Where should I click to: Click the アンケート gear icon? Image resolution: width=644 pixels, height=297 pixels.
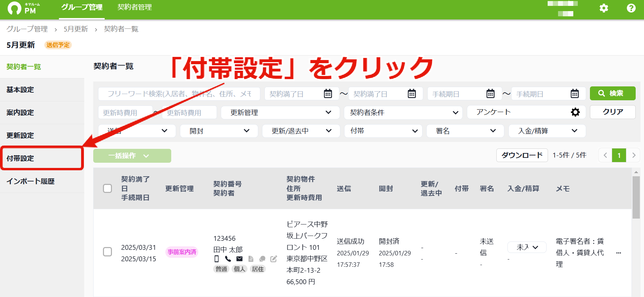(x=575, y=112)
